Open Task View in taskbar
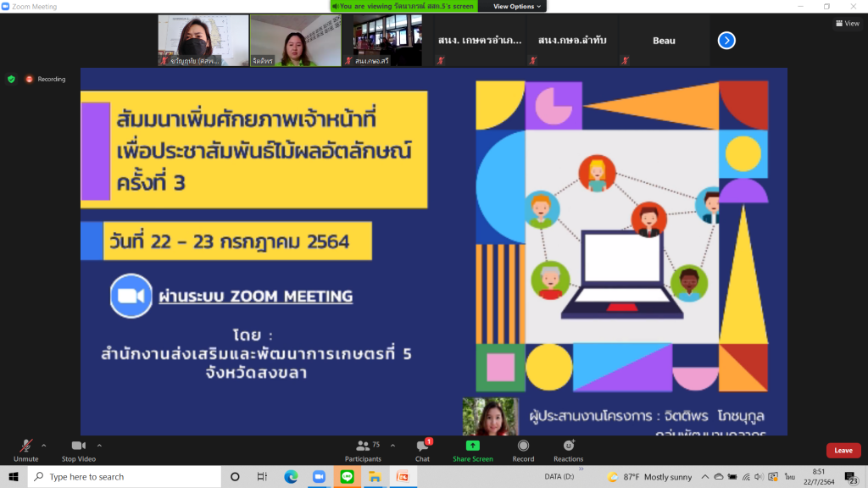Image resolution: width=868 pixels, height=488 pixels. (x=263, y=476)
